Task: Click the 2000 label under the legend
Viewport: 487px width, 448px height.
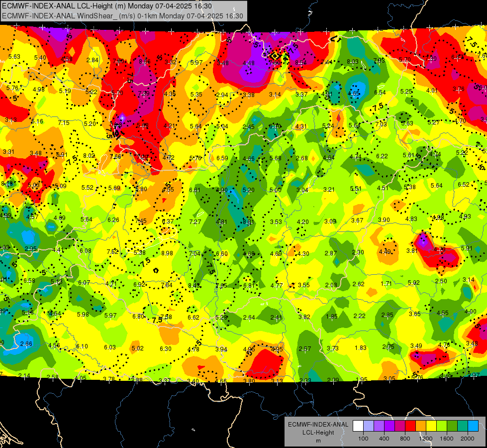Action: (x=468, y=439)
